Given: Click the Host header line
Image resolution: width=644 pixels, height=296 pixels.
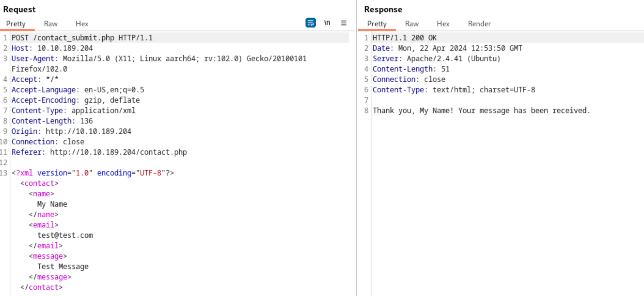Looking at the screenshot, I should [x=52, y=48].
